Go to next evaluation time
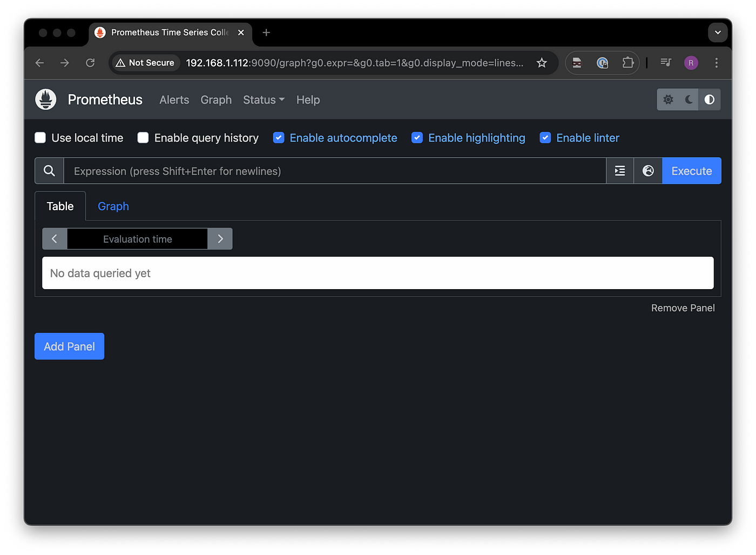This screenshot has height=555, width=756. [220, 239]
